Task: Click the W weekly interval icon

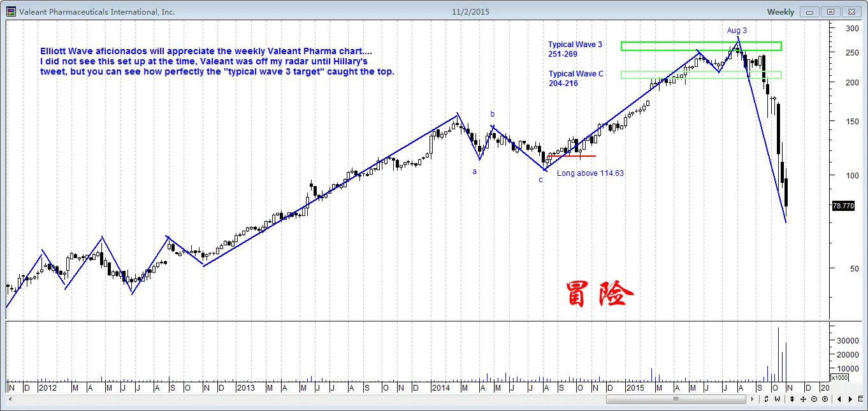Action: [778, 399]
